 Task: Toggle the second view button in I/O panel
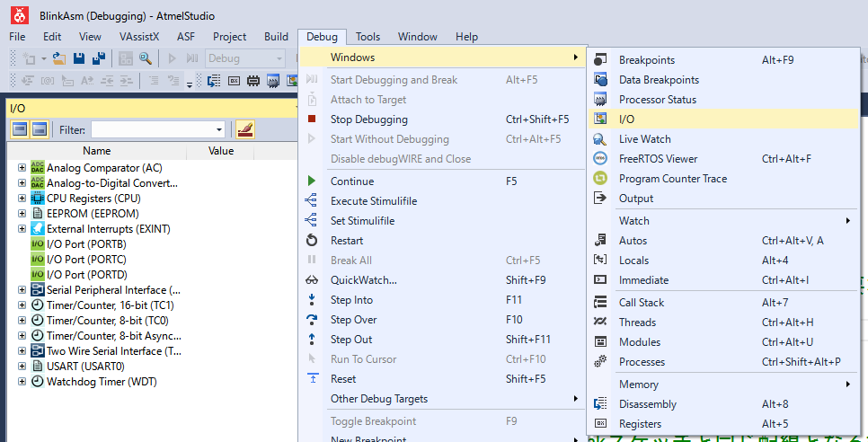click(x=40, y=129)
